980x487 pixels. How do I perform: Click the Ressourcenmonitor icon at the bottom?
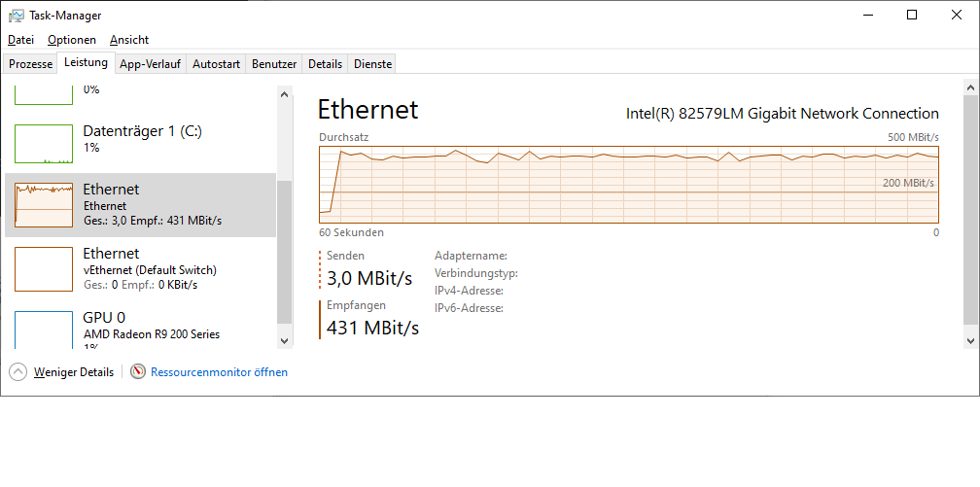[138, 372]
